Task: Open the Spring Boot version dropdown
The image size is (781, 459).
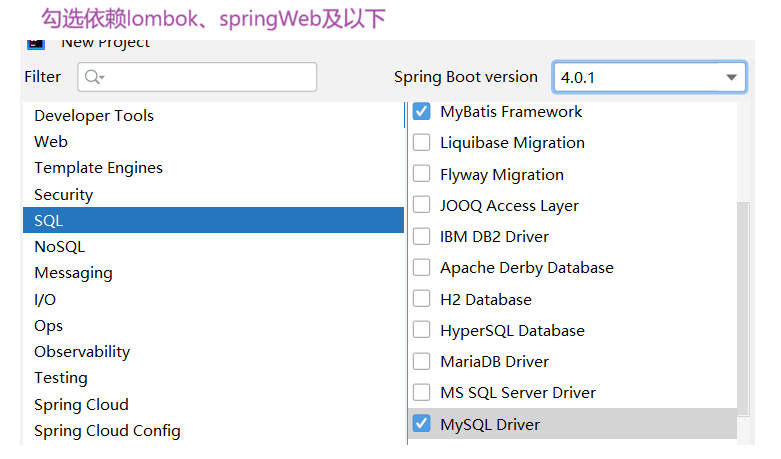Action: click(649, 77)
